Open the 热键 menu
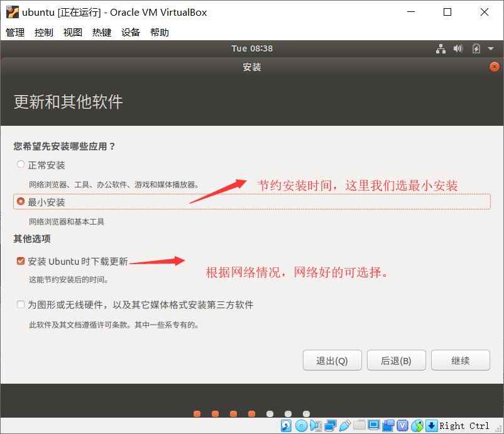 [x=102, y=32]
